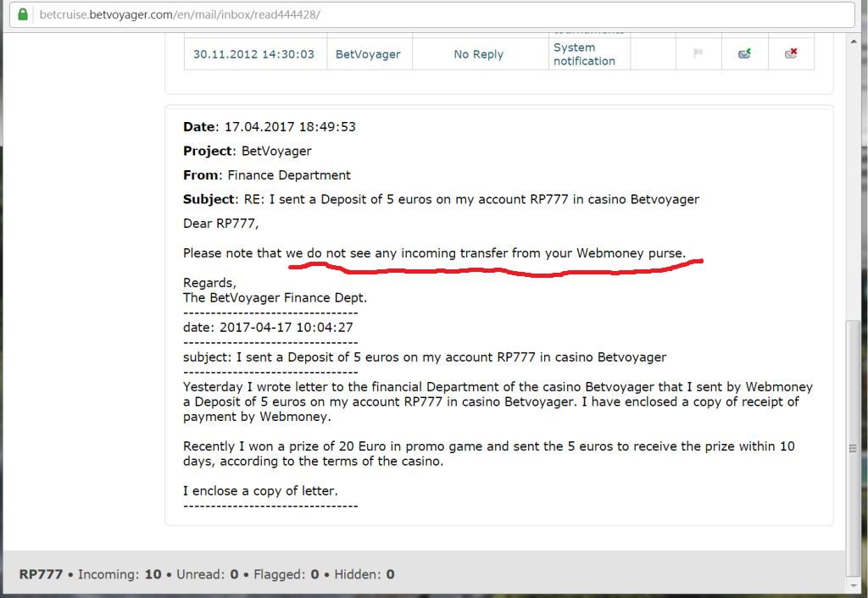Click the paragraph about 20 Euro prize
Screen dimensions: 868x598
coord(489,454)
